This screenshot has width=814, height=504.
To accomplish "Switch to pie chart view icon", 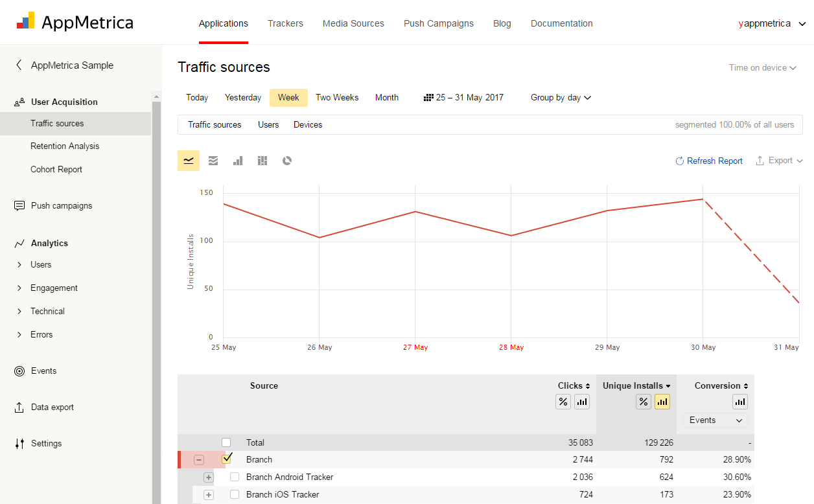I will (x=287, y=161).
